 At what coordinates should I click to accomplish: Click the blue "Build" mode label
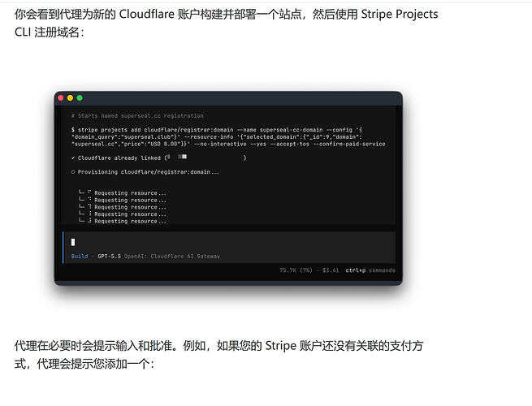click(80, 256)
